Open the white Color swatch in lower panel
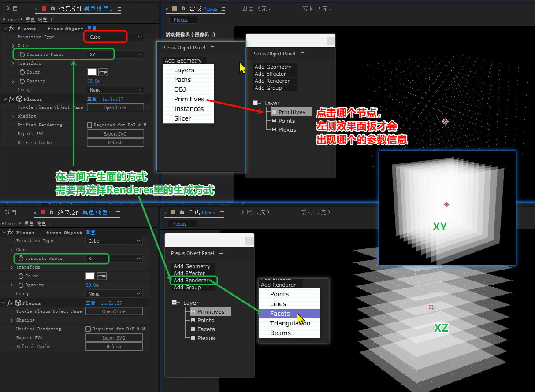This screenshot has width=535, height=392. 90,276
